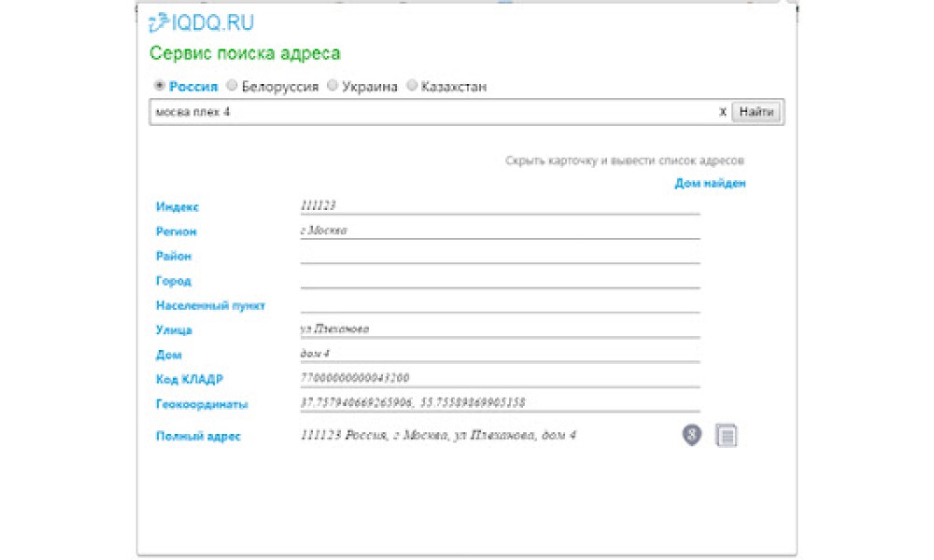Click the 'Дом' label

pos(168,355)
